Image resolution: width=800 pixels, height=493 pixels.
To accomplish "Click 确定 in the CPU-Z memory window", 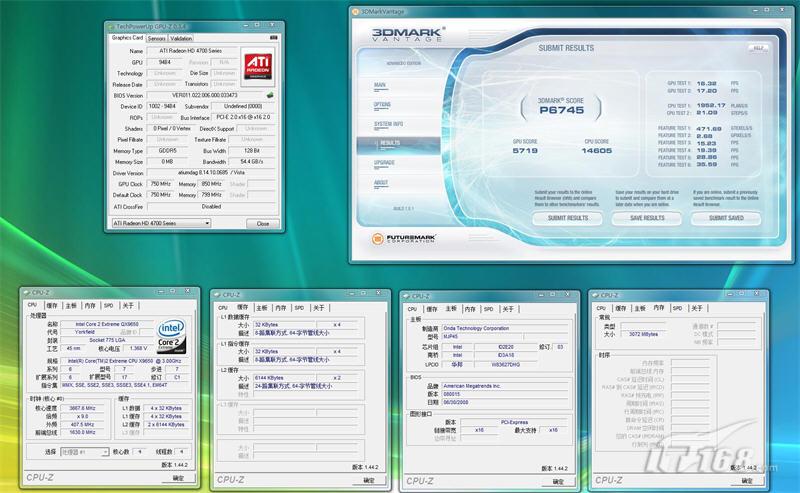I will tap(747, 481).
